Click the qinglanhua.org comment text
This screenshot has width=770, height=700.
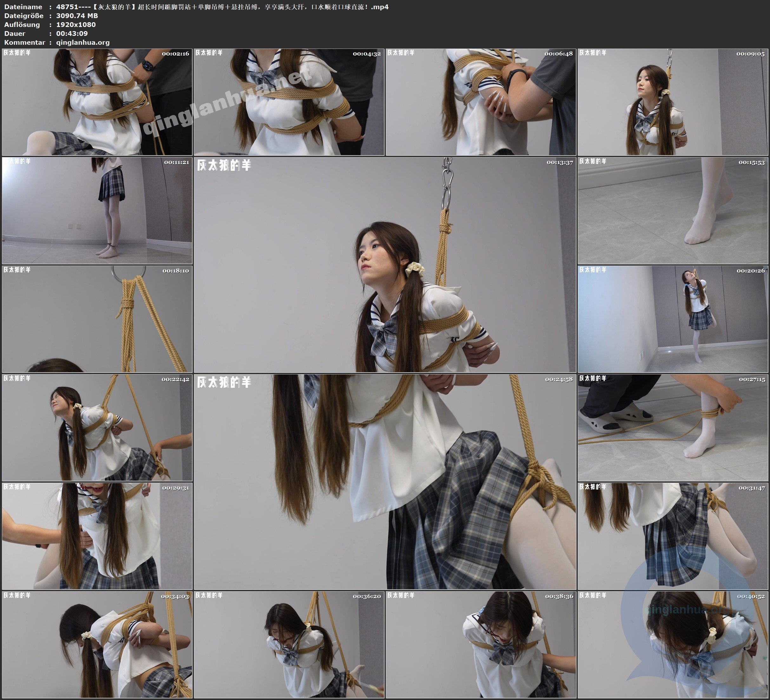pos(83,43)
